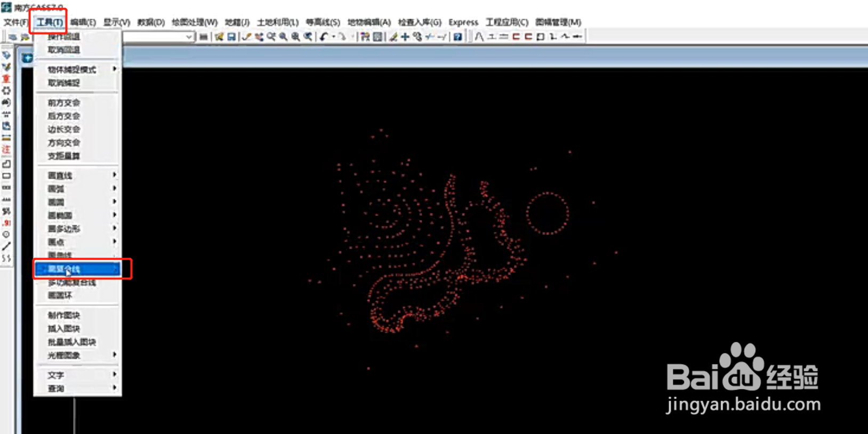Click the red .9 elevation point icon
Image resolution: width=868 pixels, height=434 pixels.
[6, 223]
